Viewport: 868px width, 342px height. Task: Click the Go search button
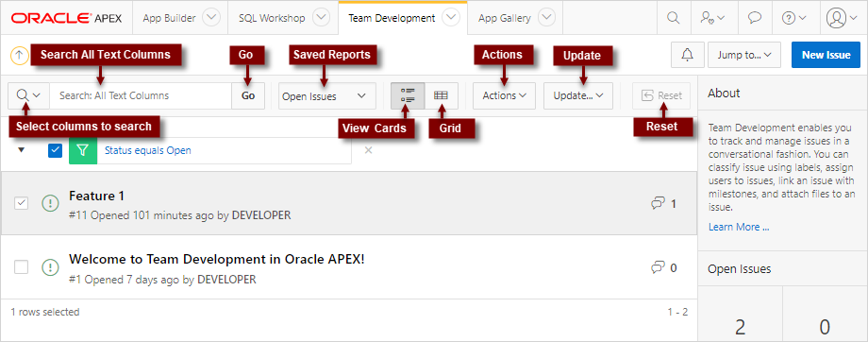[248, 95]
